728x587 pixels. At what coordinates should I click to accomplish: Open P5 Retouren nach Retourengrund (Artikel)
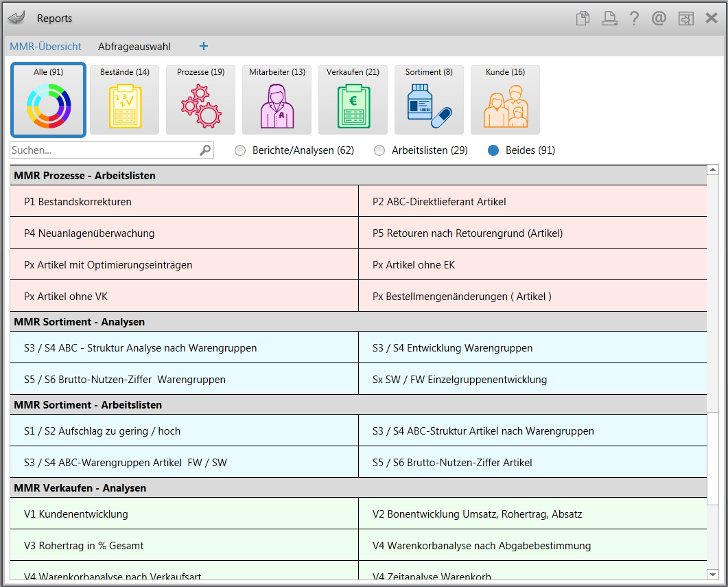point(532,233)
